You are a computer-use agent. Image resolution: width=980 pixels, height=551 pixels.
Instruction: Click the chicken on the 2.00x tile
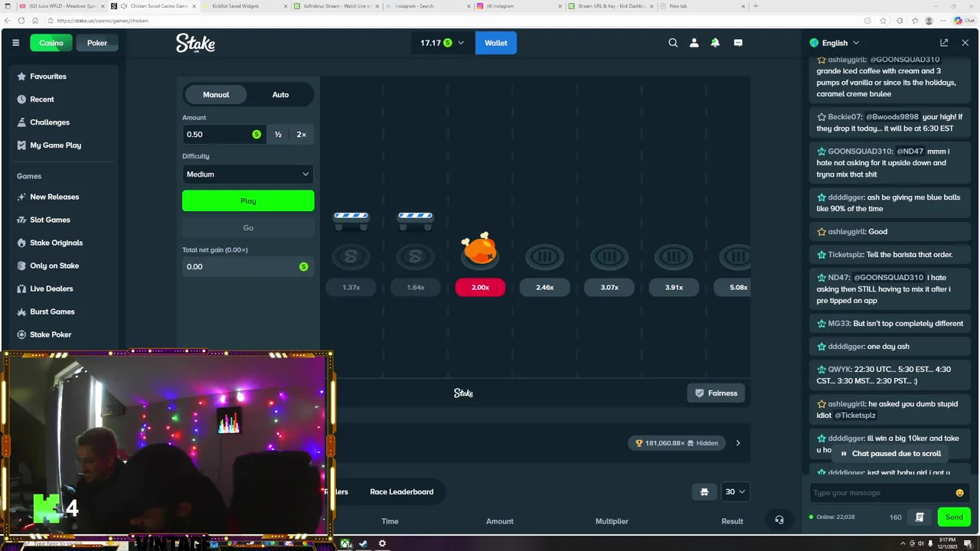point(480,248)
